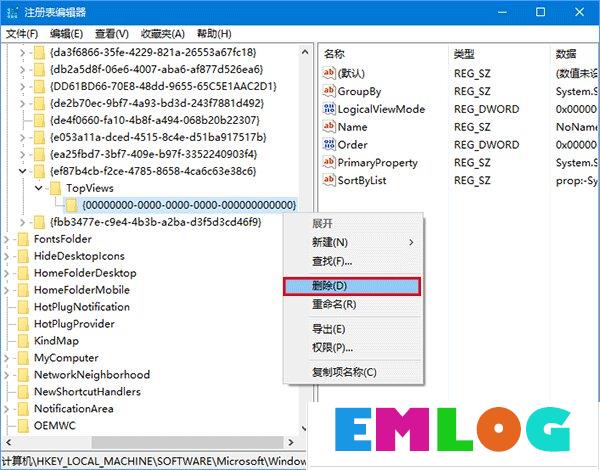This screenshot has width=600, height=470.
Task: Click folder icon of MyComputer key
Action: [x=23, y=358]
